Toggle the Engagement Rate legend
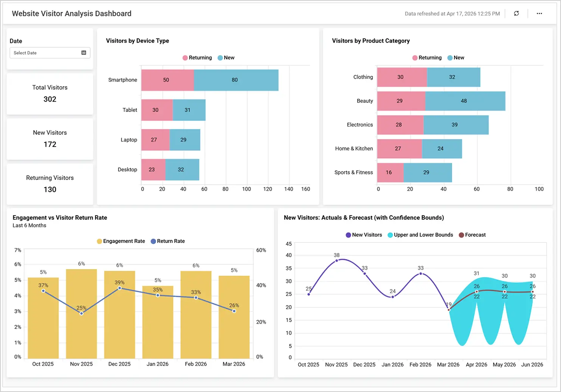 121,241
